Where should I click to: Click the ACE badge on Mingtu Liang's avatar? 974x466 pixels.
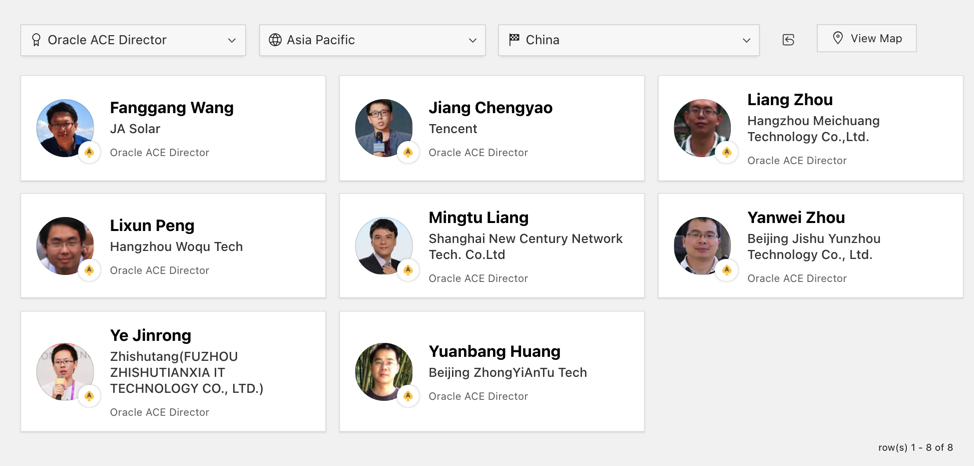click(408, 271)
